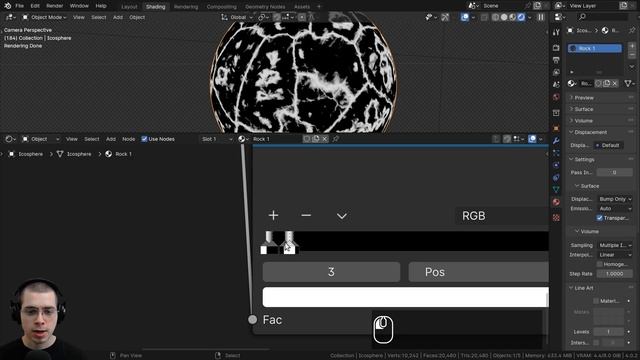The height and width of the screenshot is (360, 640).
Task: Toggle X-ray mode in viewport header
Action: pos(484,17)
